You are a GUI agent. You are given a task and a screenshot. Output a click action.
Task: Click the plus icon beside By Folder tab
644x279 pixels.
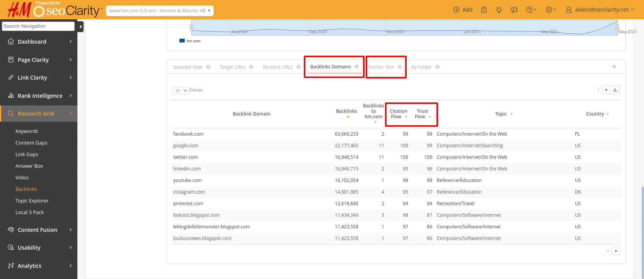[x=614, y=67]
